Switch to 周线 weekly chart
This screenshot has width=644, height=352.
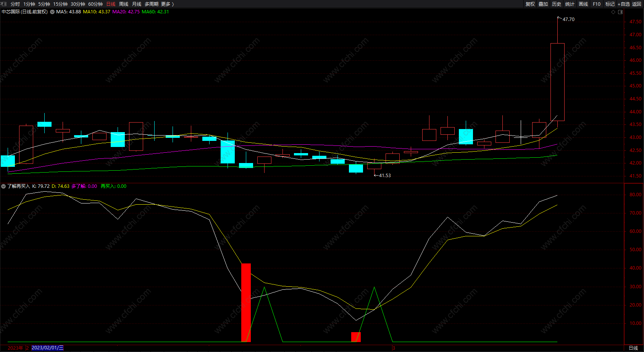click(124, 4)
